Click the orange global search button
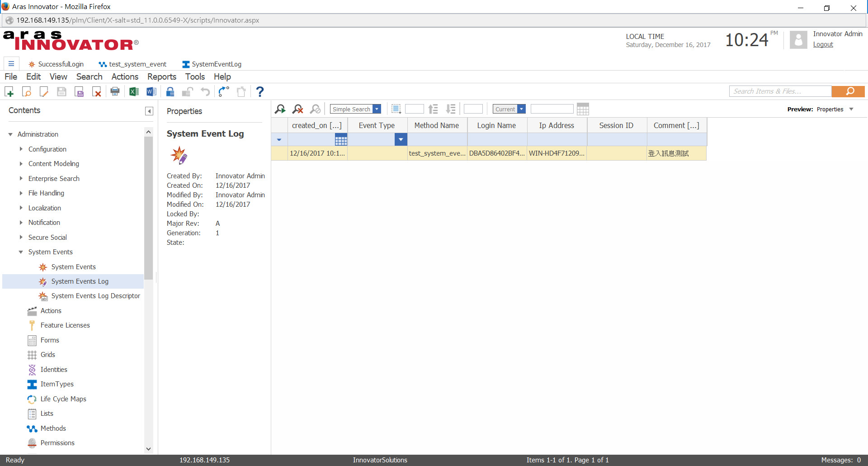 coord(848,91)
